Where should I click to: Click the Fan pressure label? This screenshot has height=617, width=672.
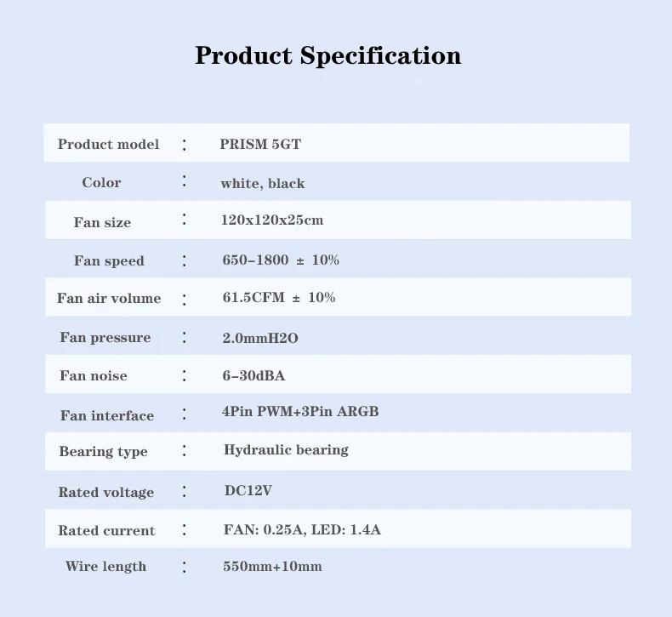point(105,338)
